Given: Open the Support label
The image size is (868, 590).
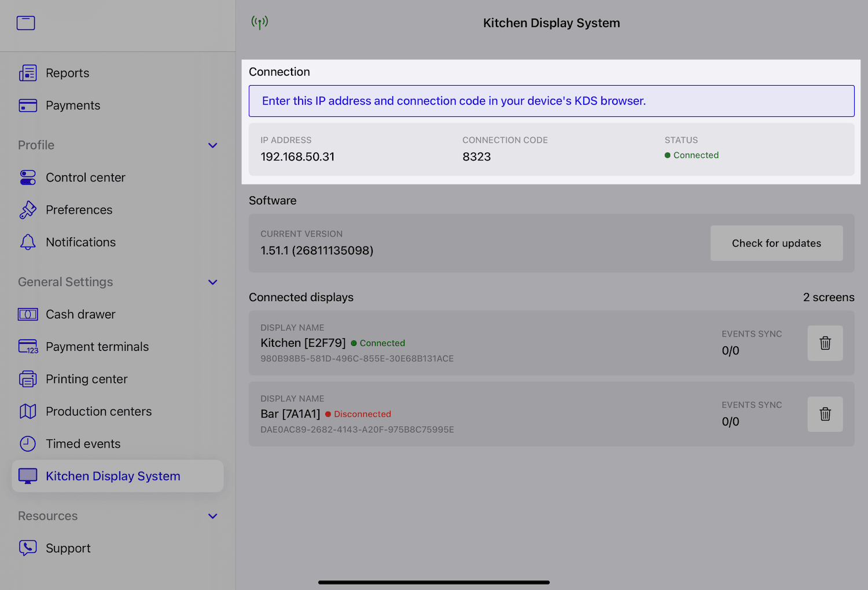Looking at the screenshot, I should coord(68,548).
